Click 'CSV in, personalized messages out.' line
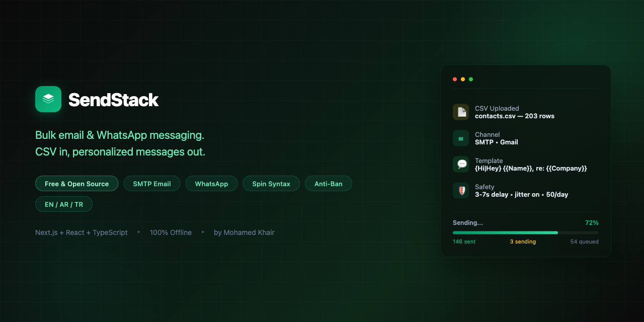The image size is (644, 322). click(120, 152)
